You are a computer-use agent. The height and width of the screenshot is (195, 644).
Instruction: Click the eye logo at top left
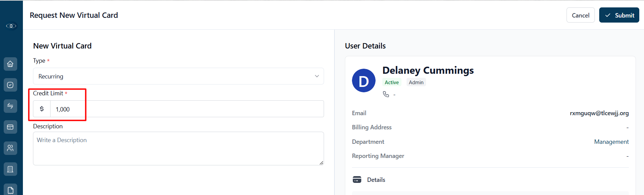[11, 26]
